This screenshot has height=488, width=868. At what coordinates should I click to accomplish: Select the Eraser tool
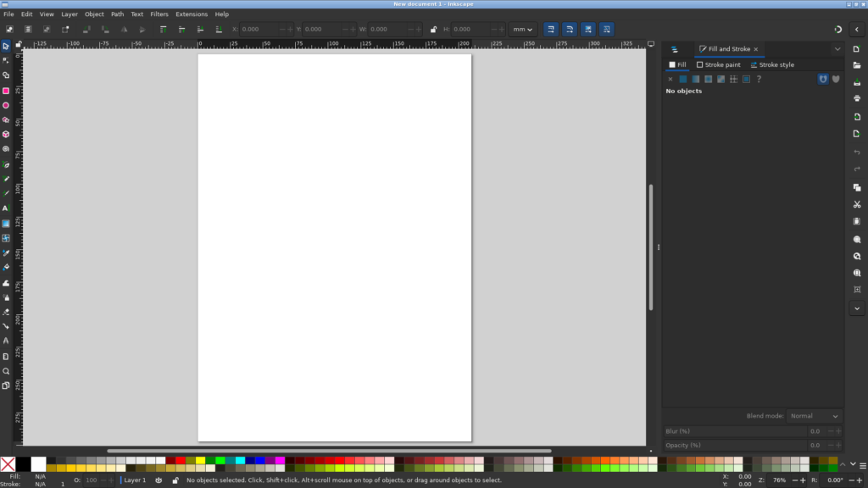point(6,312)
